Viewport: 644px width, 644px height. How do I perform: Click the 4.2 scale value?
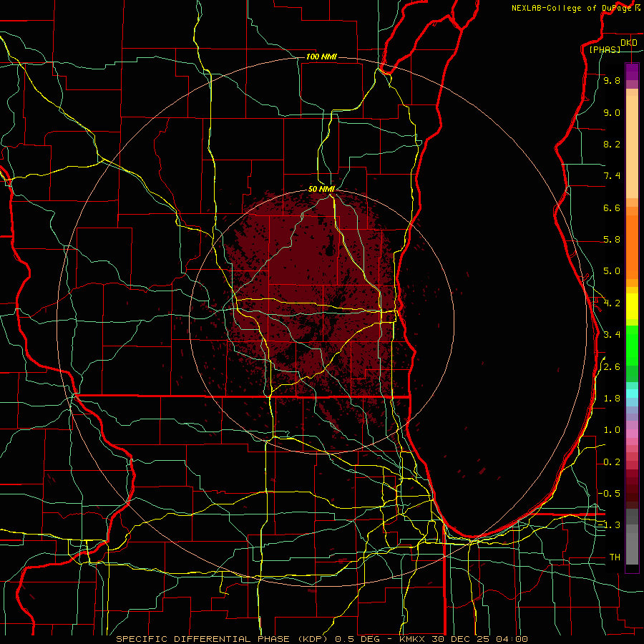click(612, 303)
